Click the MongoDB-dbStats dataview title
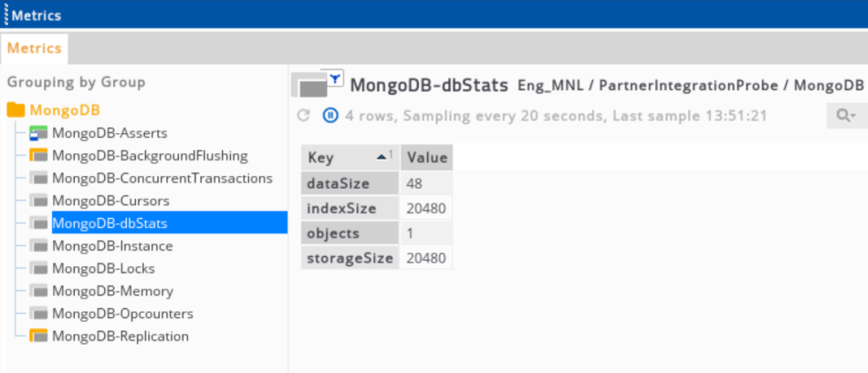This screenshot has height=373, width=868. pos(429,85)
